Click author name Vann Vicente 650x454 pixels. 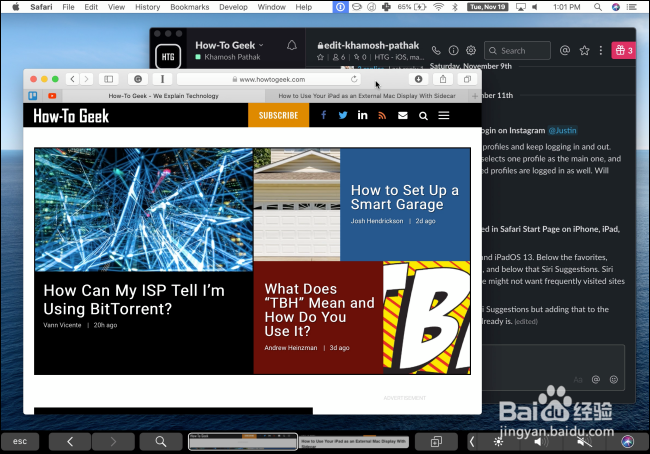[62, 325]
